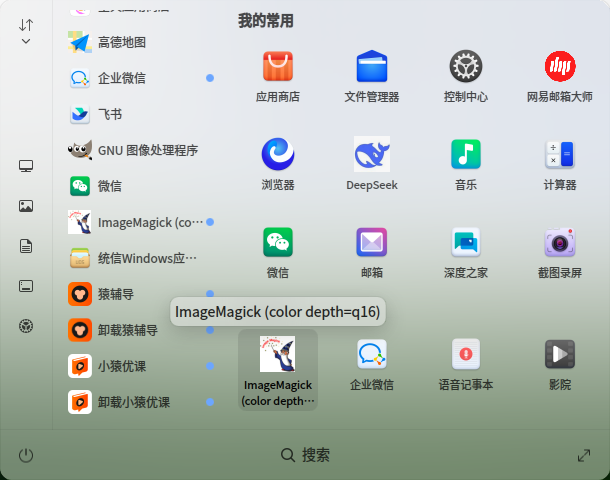Open 高德地图 from the app list
This screenshot has height=480, width=610.
(140, 42)
